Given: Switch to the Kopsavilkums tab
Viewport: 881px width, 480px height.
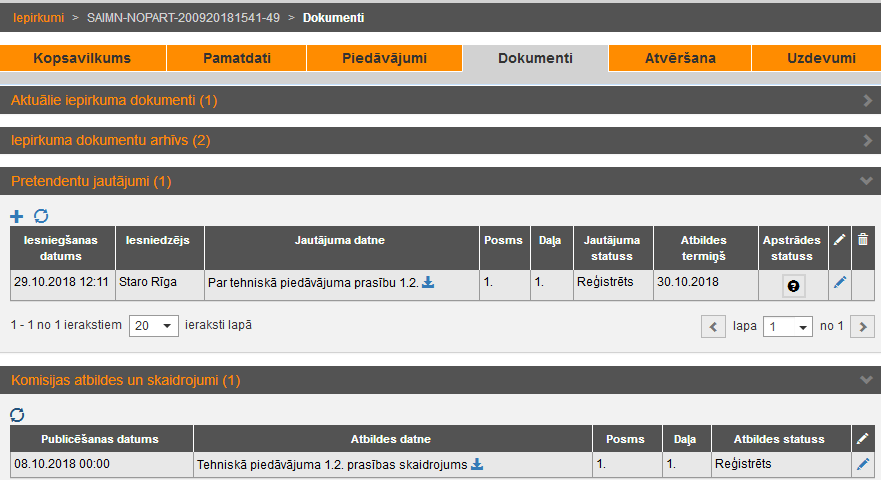Looking at the screenshot, I should pos(82,58).
